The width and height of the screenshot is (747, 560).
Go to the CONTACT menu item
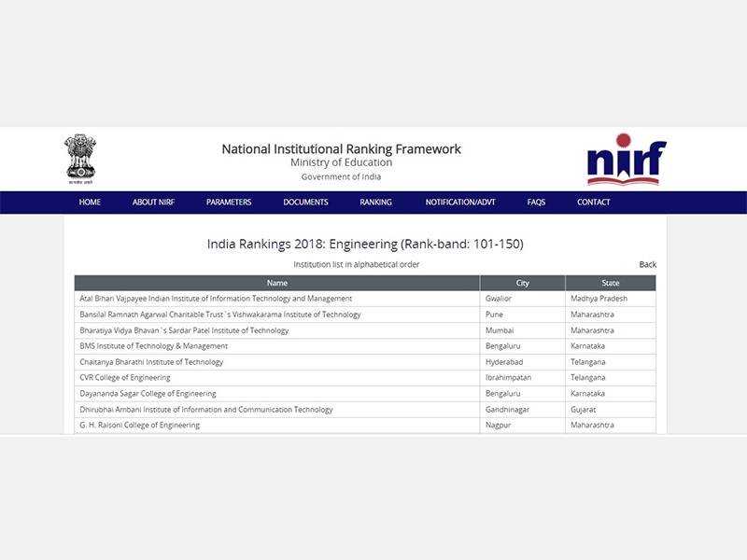pyautogui.click(x=593, y=202)
